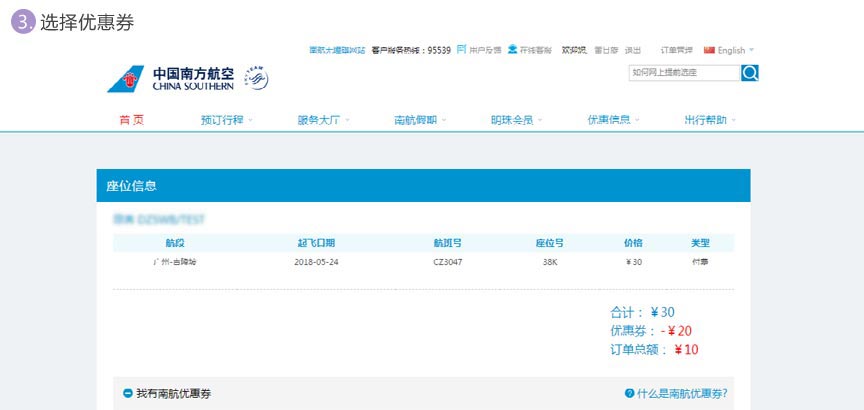Open the 出行帮助 menu
Image resolution: width=864 pixels, height=410 pixels.
pos(710,120)
